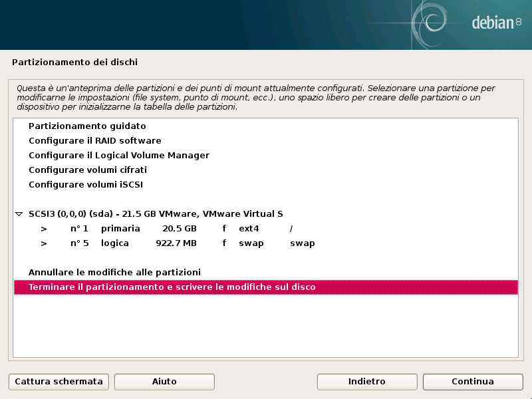Click the arrow beside partition n° 1

click(x=44, y=229)
